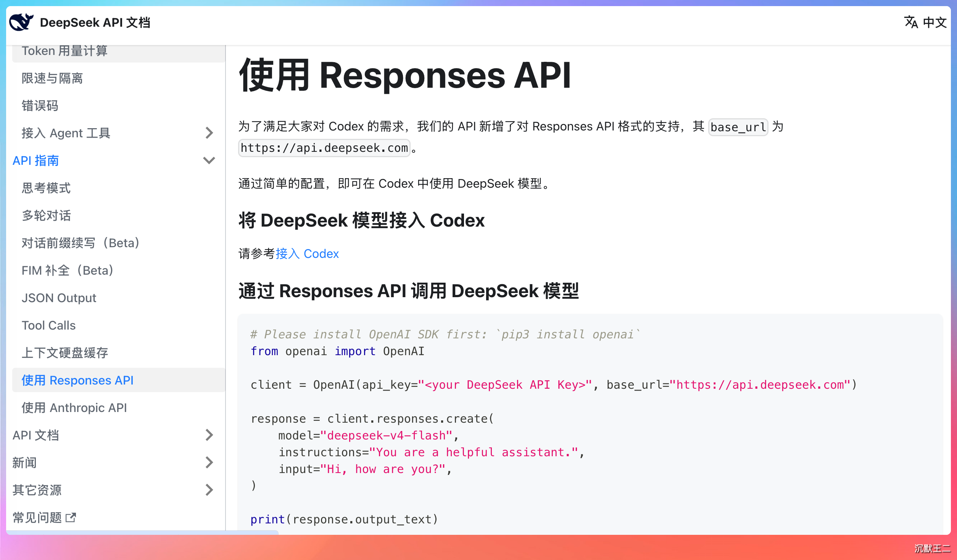Click the base_url URL string in code

point(760,385)
